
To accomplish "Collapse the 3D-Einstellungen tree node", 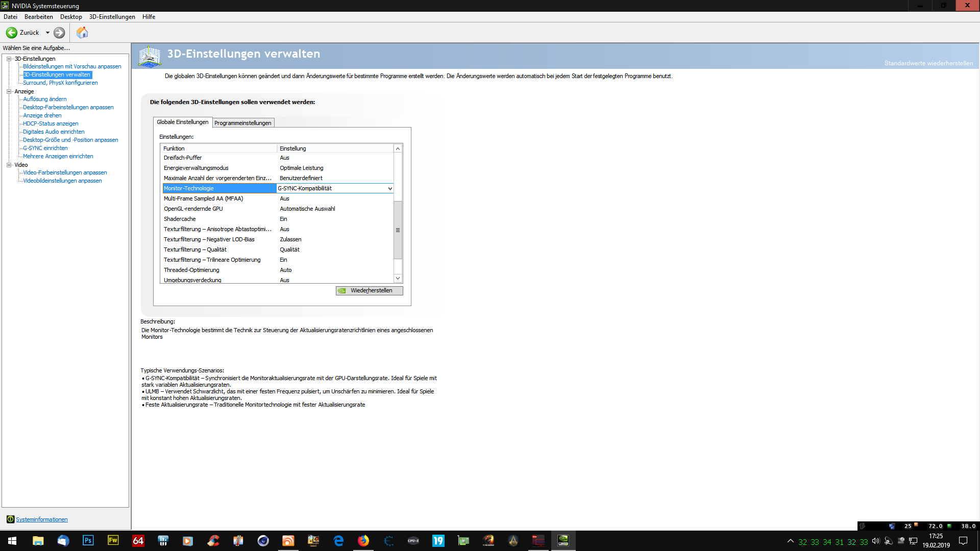I will (9, 59).
